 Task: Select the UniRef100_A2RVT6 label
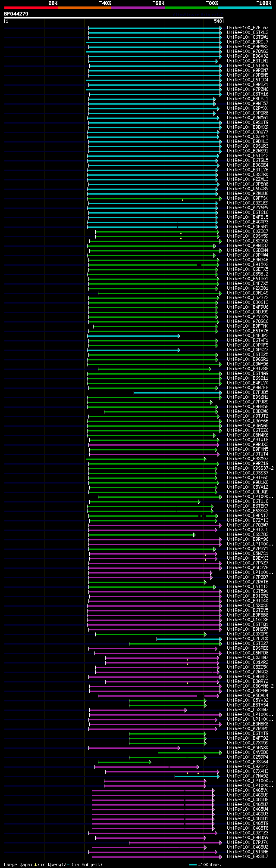tap(248, 582)
